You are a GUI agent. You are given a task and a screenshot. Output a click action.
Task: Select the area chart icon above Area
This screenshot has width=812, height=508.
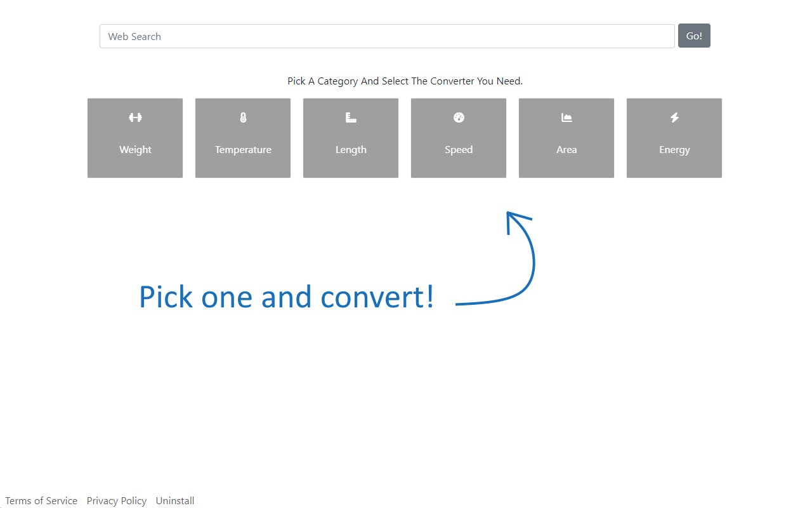[x=566, y=117]
